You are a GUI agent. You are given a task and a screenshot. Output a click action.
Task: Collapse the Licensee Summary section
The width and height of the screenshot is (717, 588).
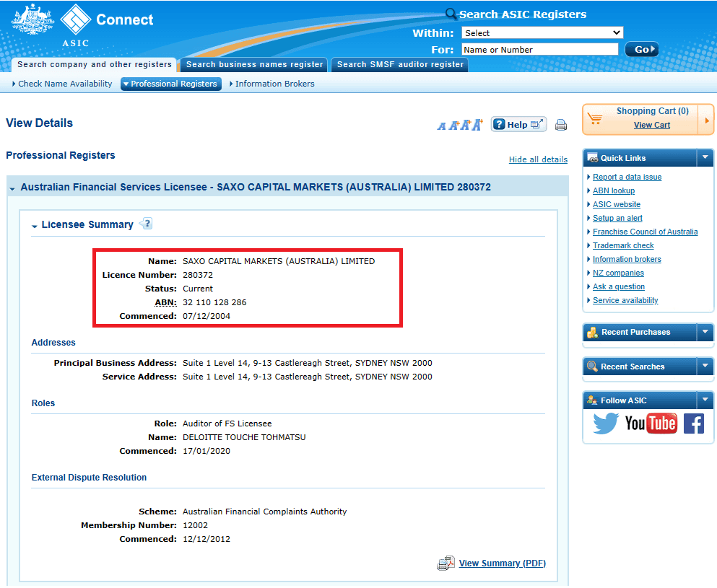(34, 226)
